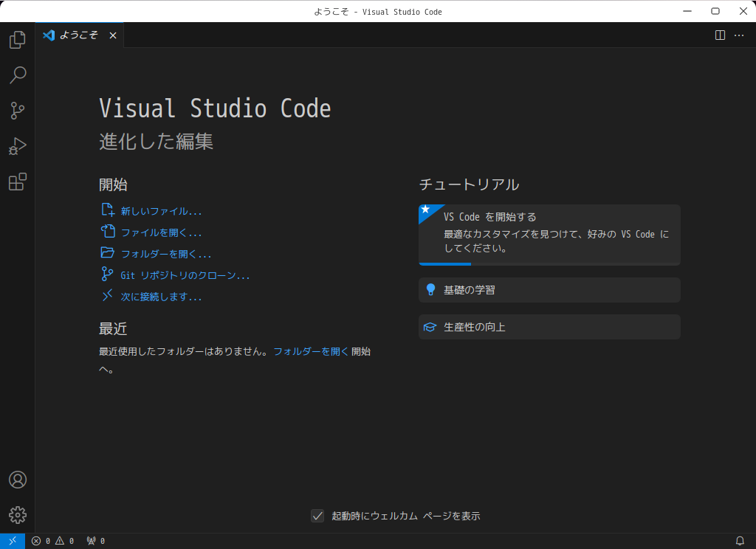Select the ようこそ editor tab
Image resolution: width=756 pixels, height=549 pixels.
pos(80,35)
